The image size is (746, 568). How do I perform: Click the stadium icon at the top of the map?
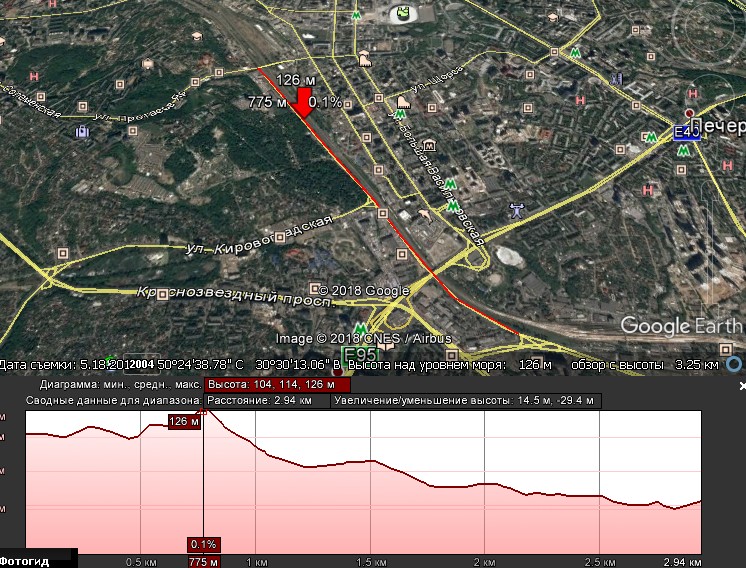click(x=402, y=13)
